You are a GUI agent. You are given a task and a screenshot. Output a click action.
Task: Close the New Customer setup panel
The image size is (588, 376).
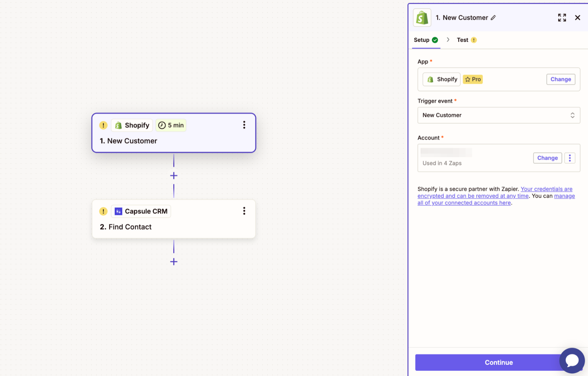coord(577,18)
